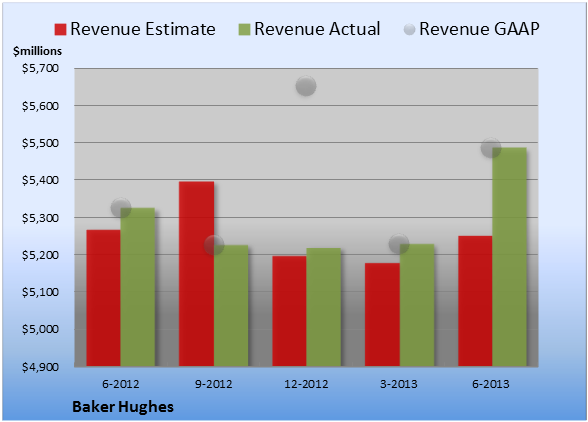This screenshot has width=588, height=422.
Task: Click the red estimate bar for 6-2013
Action: [475, 301]
